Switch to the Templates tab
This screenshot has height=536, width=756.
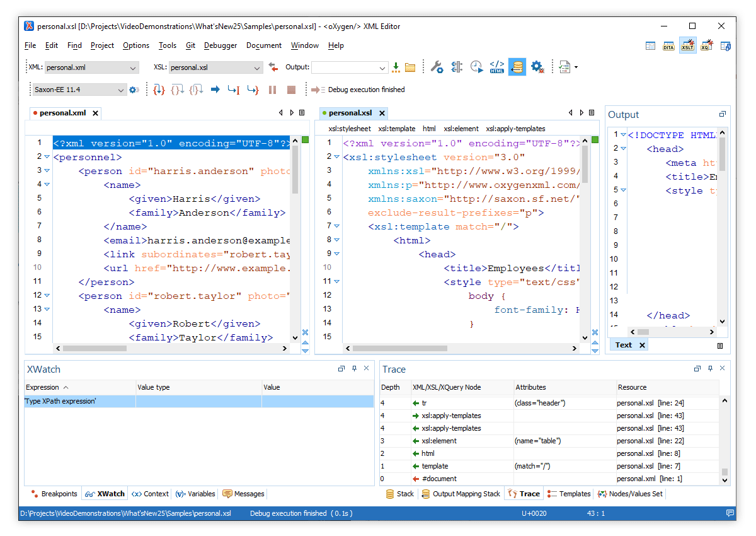(x=569, y=494)
